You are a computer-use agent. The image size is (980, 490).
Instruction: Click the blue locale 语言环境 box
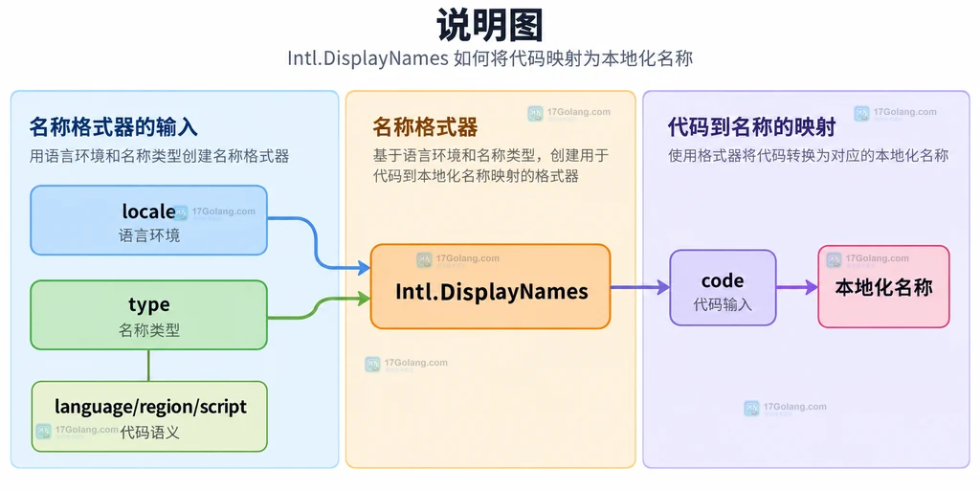tap(148, 220)
